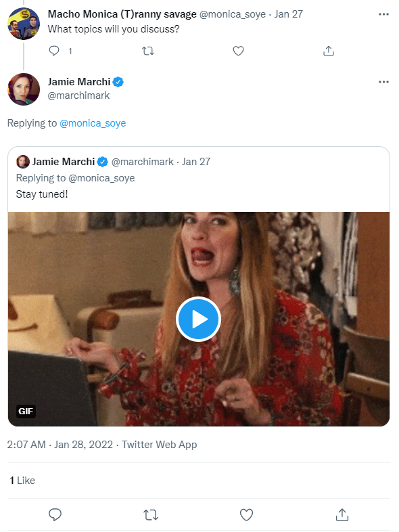Screen dimensions: 399x532
Task: Open more options for Jamie Marchi's tweet
Action: click(x=383, y=82)
